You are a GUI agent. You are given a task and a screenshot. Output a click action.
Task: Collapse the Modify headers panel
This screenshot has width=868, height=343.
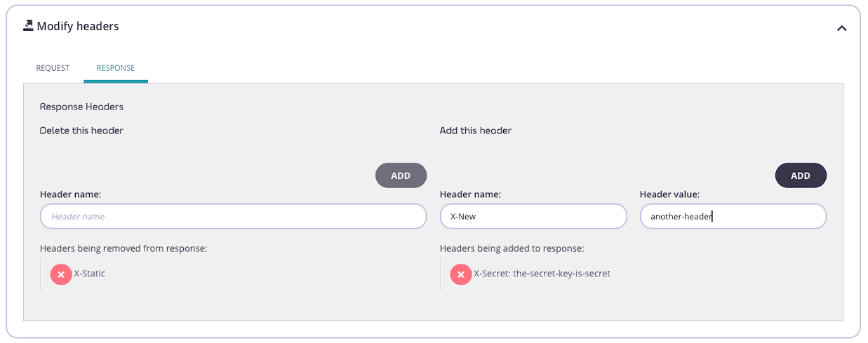pos(841,28)
